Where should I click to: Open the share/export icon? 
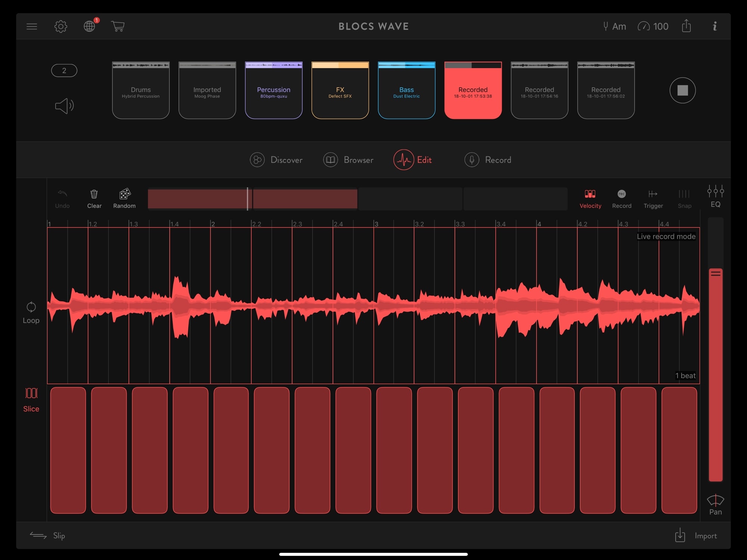point(686,26)
